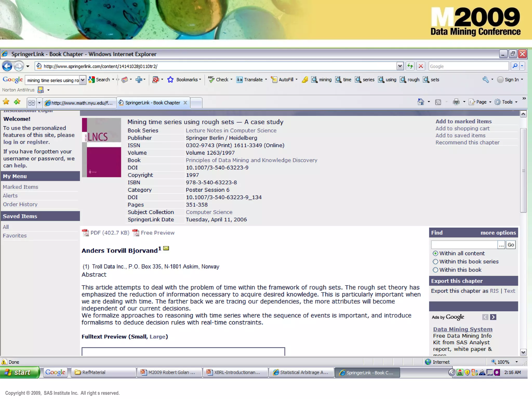Click the Find search text field
532x399 pixels.
(464, 245)
